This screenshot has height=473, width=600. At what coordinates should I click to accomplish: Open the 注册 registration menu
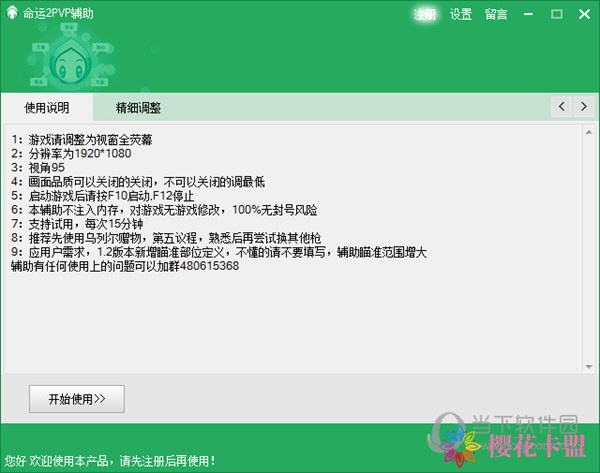[426, 14]
